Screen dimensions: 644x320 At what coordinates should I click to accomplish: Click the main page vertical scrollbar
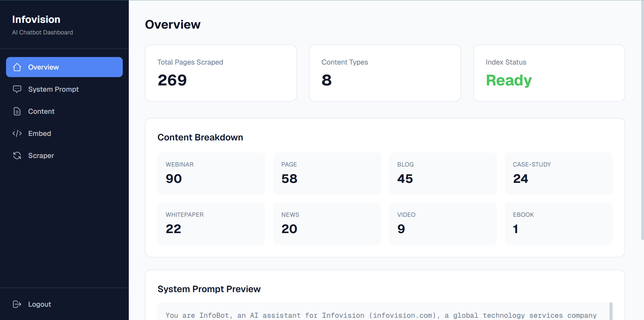642,121
